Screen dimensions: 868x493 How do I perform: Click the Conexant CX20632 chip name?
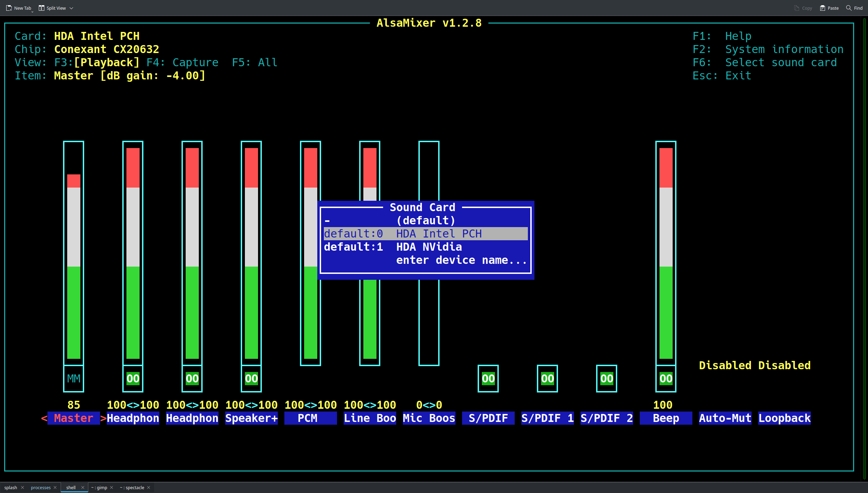click(x=107, y=49)
